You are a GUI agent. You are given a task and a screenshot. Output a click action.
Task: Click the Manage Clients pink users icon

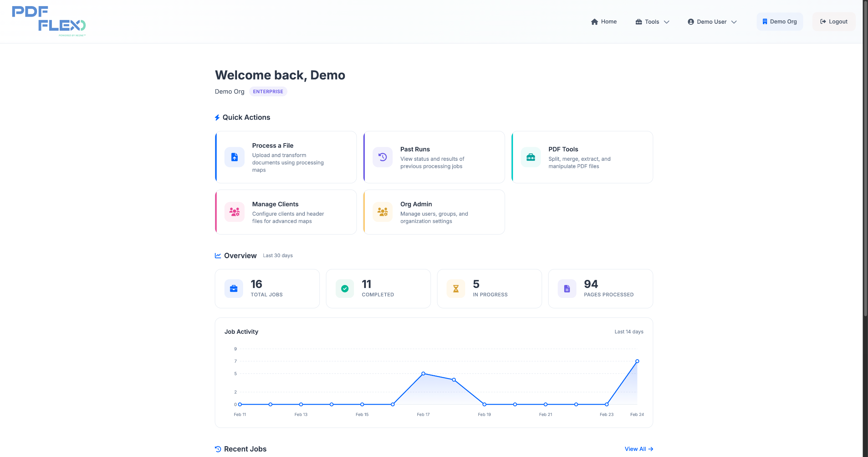tap(234, 212)
